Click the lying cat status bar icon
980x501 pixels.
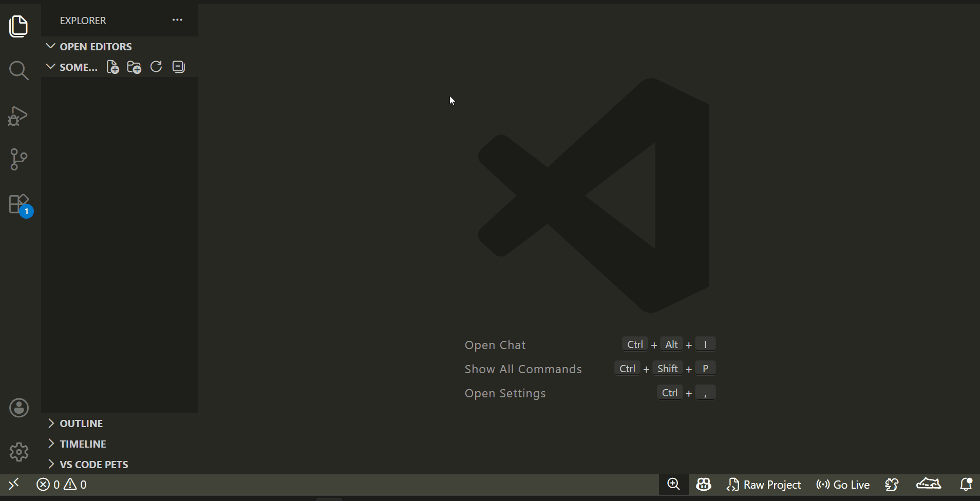tap(929, 484)
